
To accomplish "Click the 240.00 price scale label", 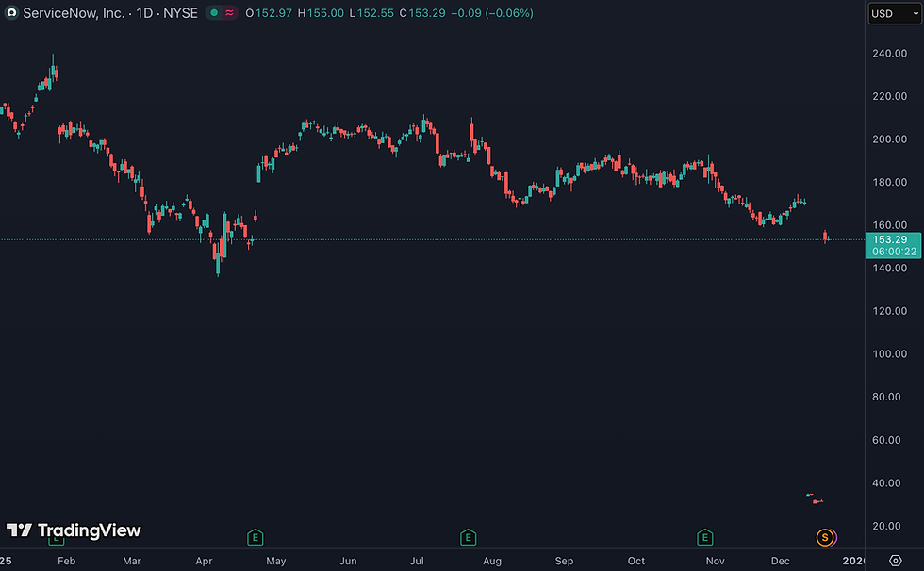I will pos(890,54).
